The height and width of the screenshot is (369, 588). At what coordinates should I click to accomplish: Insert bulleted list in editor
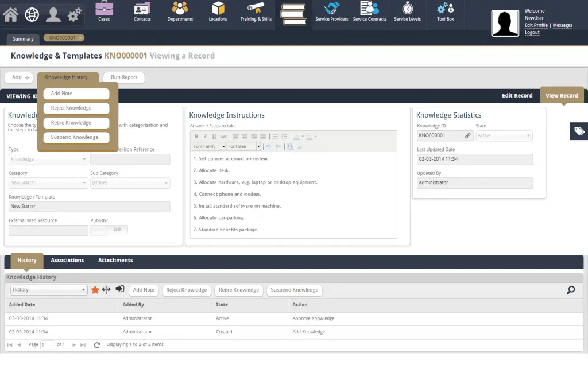pos(275,137)
